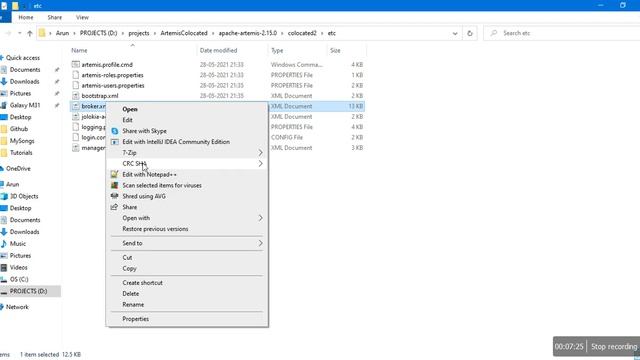Select OS (C:) drive
Screen dimensions: 640x360
click(19, 280)
